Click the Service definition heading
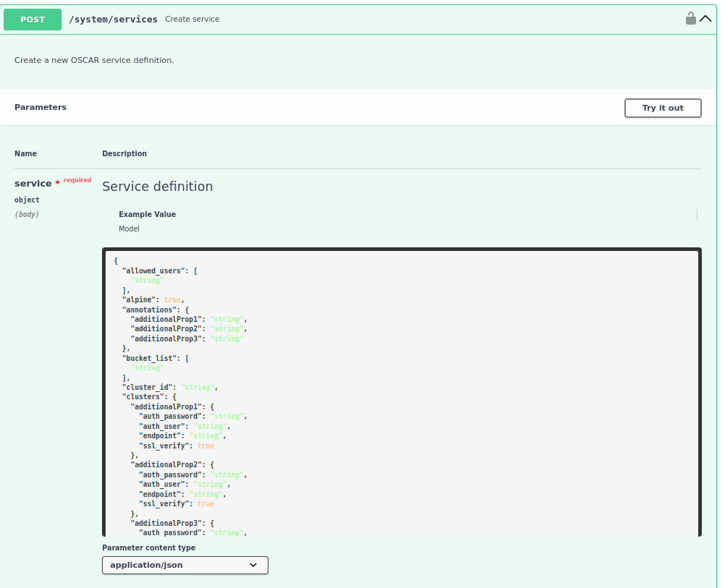Viewport: 725px width, 588px height. (x=158, y=187)
